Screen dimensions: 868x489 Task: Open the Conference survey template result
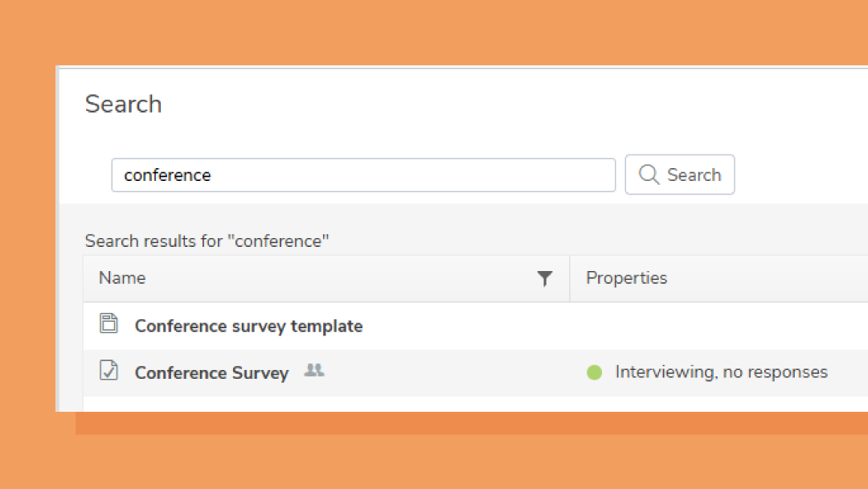click(x=248, y=326)
